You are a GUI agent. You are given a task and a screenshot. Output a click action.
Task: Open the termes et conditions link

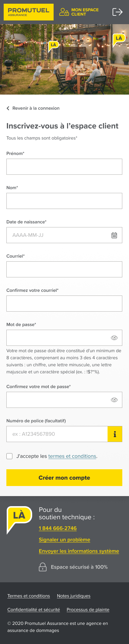click(x=72, y=456)
